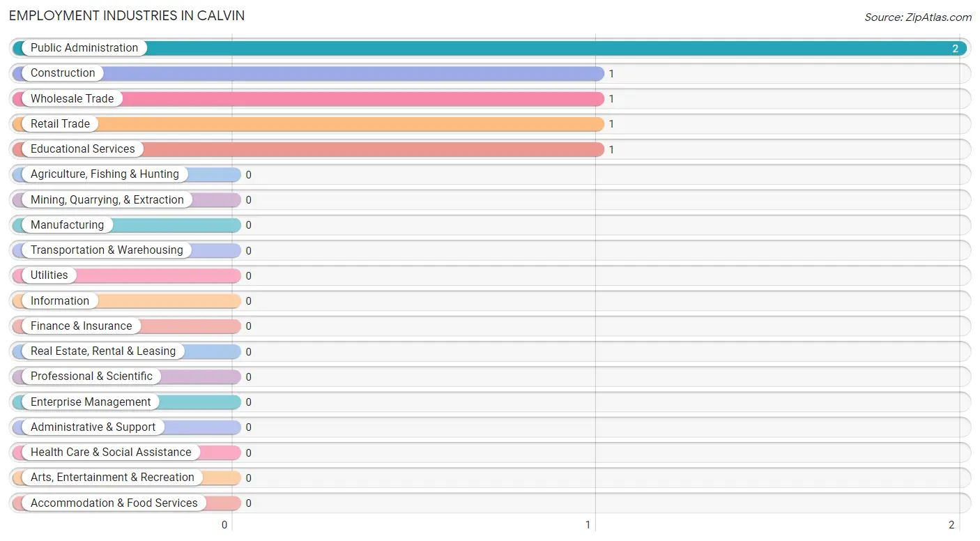Click the value 0 beside Information bar
The height and width of the screenshot is (541, 980).
248,301
